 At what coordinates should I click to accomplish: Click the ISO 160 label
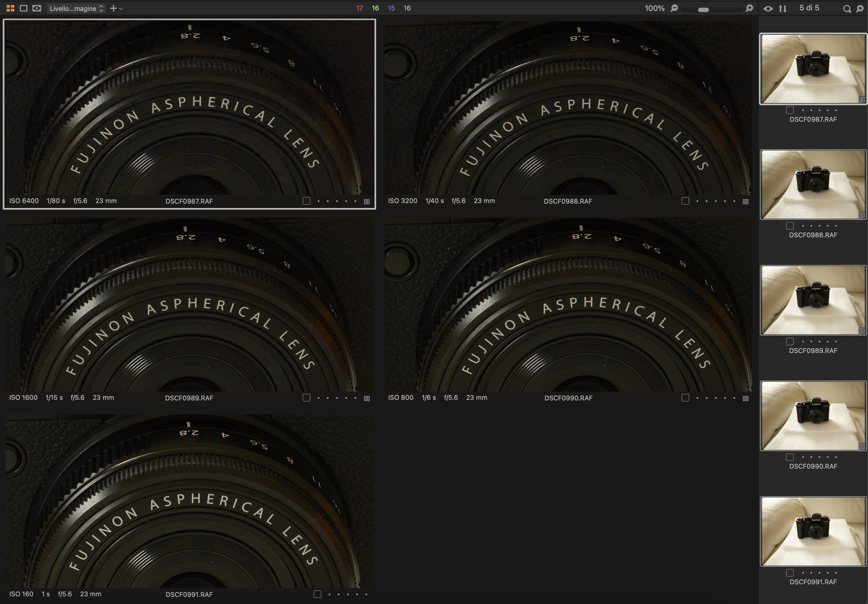tap(21, 594)
